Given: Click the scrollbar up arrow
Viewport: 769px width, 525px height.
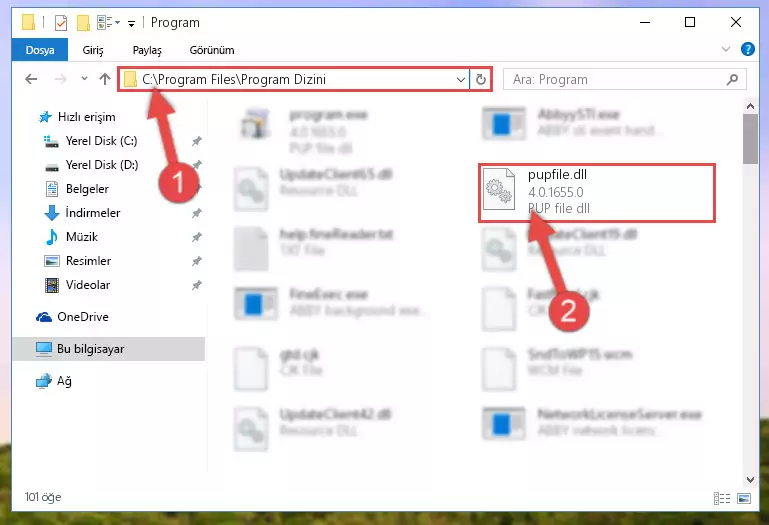Looking at the screenshot, I should click(750, 106).
